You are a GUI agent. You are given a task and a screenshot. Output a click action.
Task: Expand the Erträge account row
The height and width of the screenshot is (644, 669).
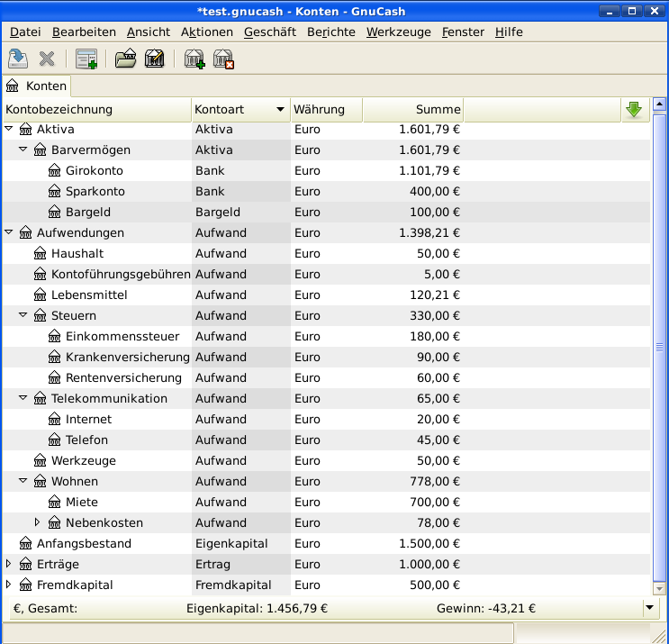click(9, 564)
